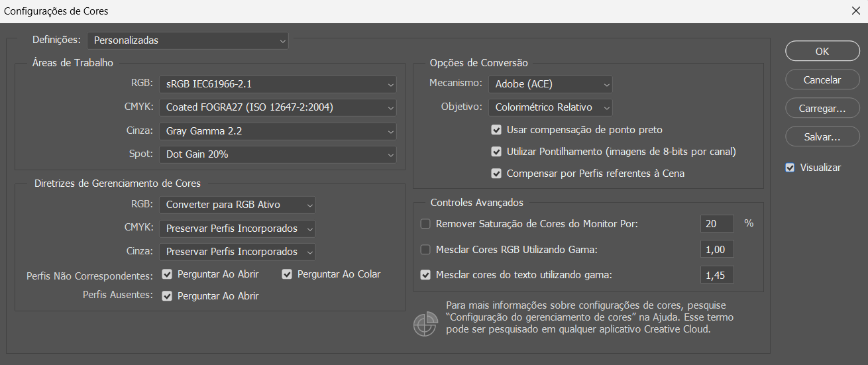868x365 pixels.
Task: Open the Cinza Gray Gamma 2.2 dropdown
Action: click(x=278, y=131)
